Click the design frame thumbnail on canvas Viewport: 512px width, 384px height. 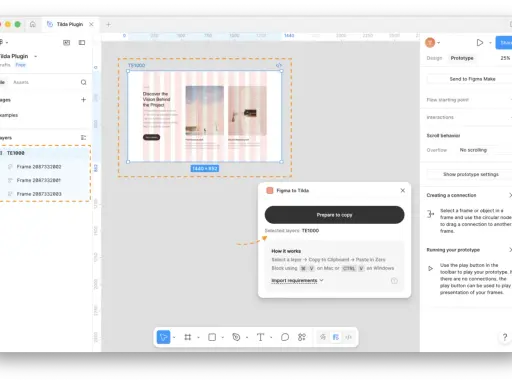pos(205,116)
